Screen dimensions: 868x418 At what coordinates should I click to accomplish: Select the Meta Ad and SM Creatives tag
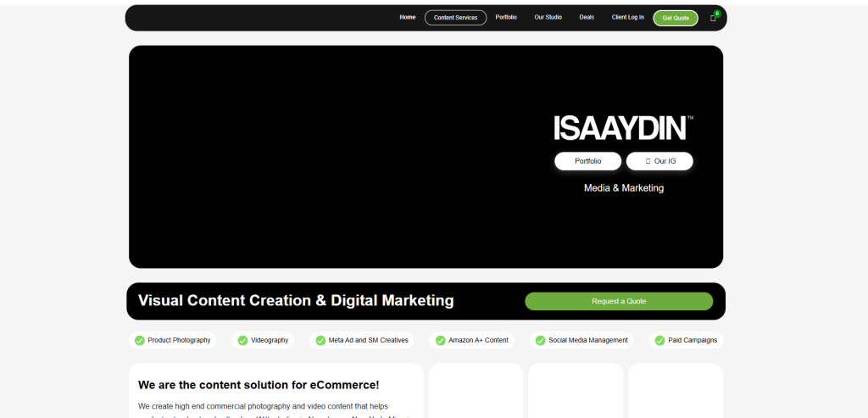[362, 341]
